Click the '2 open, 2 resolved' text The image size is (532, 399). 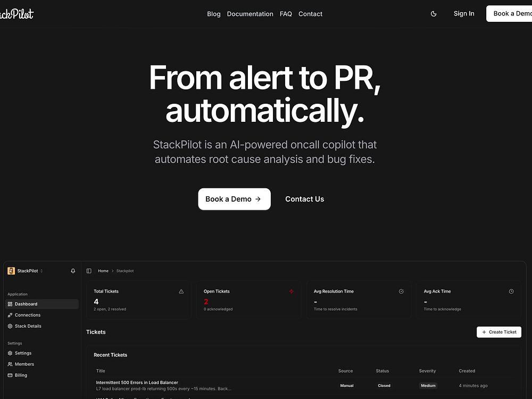110,309
